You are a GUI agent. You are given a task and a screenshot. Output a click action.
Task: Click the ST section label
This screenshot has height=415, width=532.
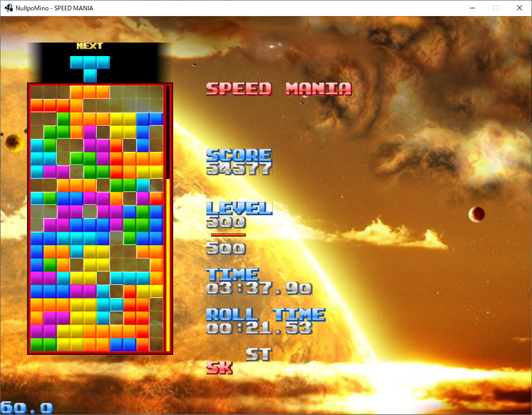259,355
